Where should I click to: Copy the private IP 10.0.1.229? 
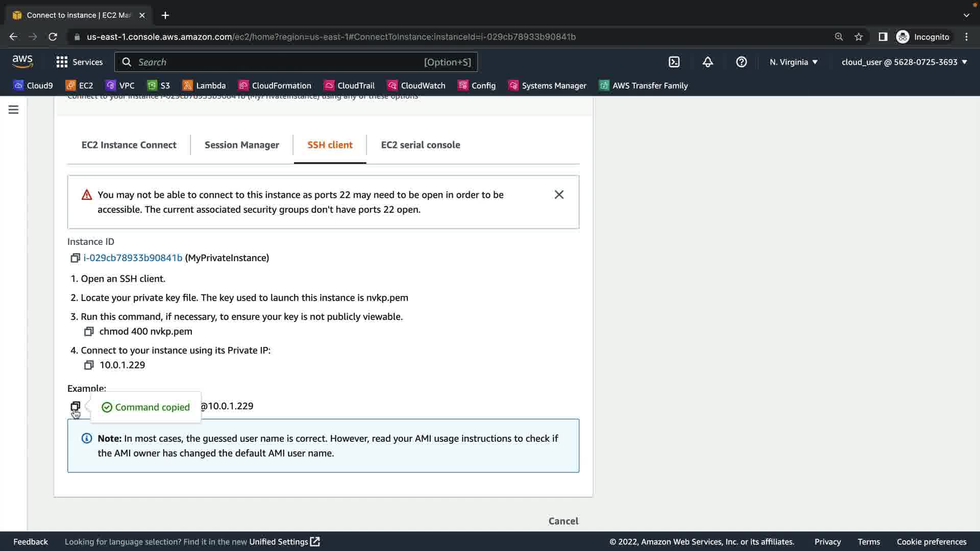89,365
